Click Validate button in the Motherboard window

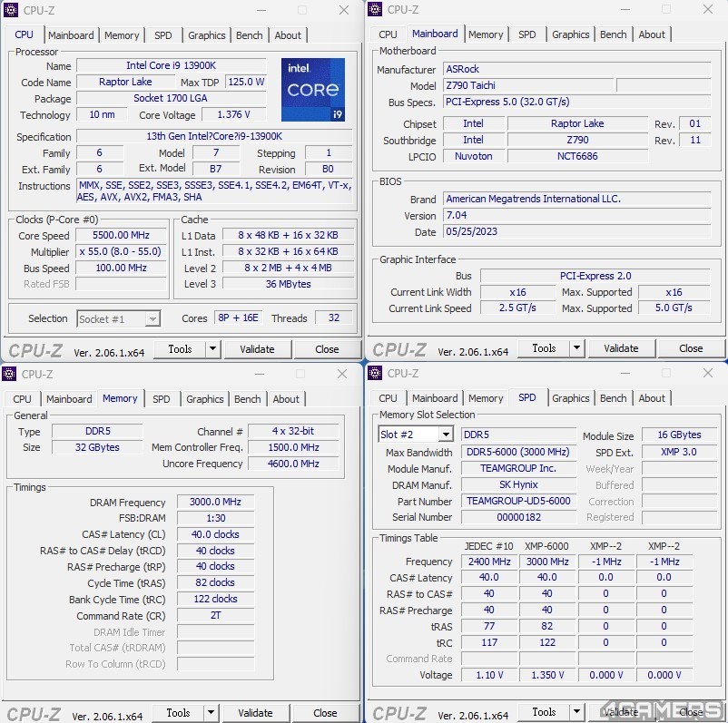(621, 348)
